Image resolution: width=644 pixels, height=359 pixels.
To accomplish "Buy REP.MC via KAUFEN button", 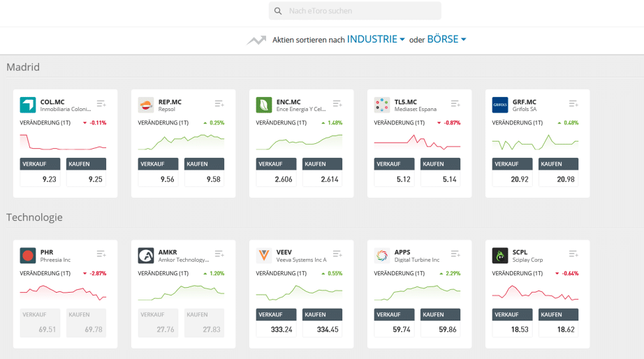I will [x=204, y=172].
